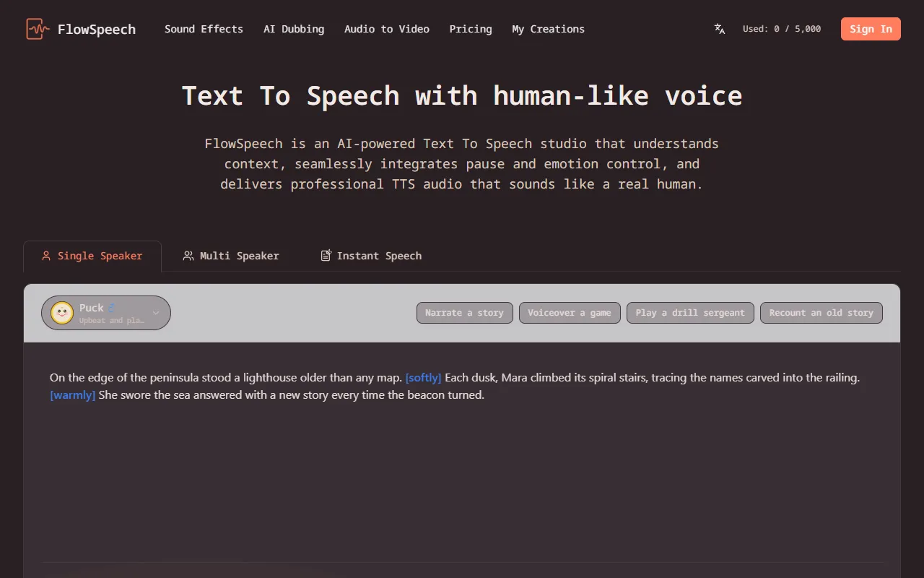The image size is (924, 578).
Task: Open the Sound Effects menu
Action: coord(204,29)
